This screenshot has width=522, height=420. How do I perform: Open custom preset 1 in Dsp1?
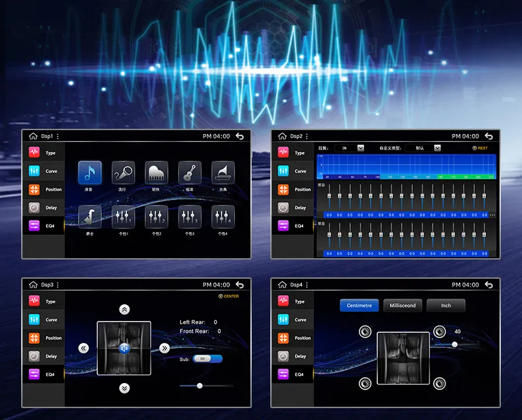coord(123,217)
